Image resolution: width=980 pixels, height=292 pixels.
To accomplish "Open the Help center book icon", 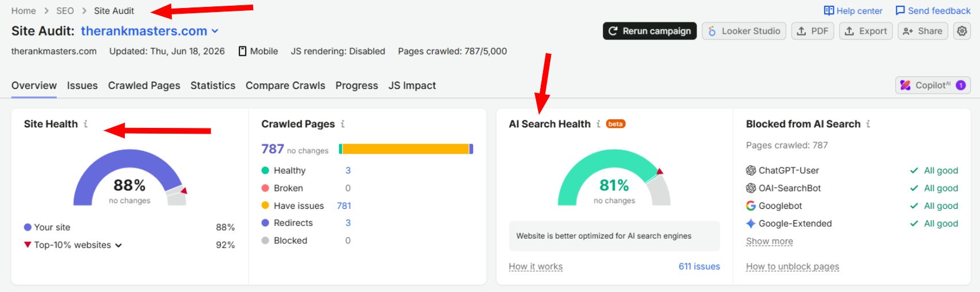I will pos(828,10).
